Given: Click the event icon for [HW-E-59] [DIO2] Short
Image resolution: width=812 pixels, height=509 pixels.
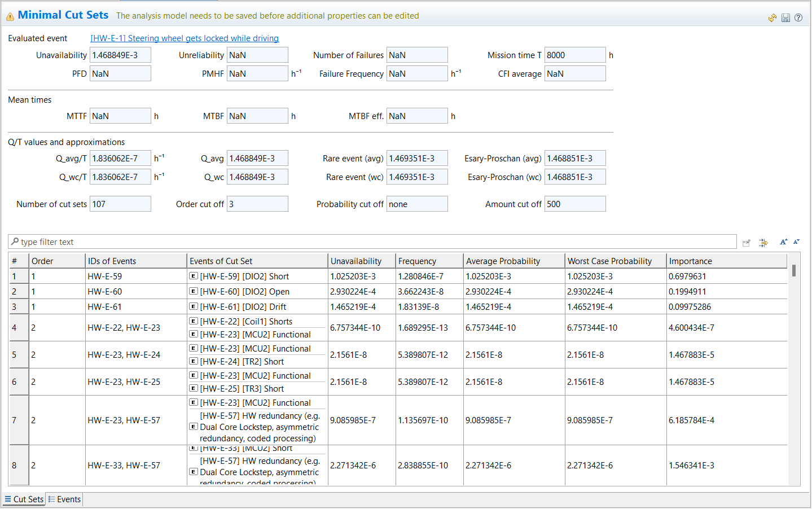Looking at the screenshot, I should coord(194,276).
